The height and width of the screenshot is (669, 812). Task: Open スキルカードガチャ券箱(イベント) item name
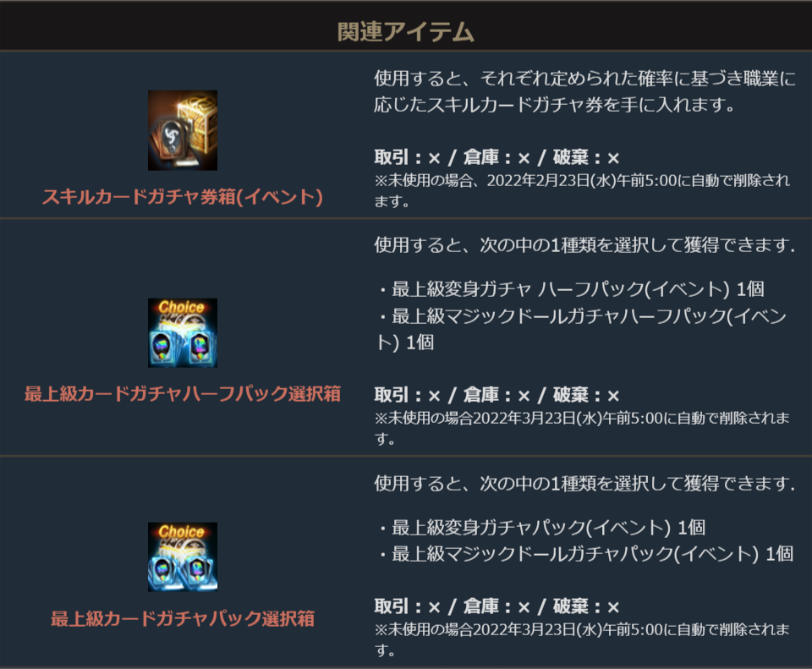tap(183, 197)
